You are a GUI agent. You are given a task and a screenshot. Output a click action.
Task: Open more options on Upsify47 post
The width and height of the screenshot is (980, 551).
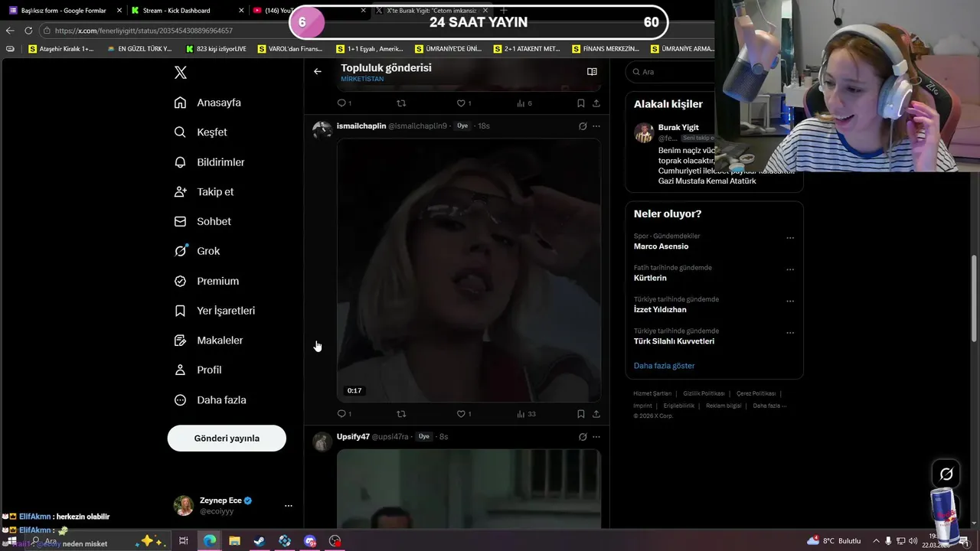click(596, 437)
